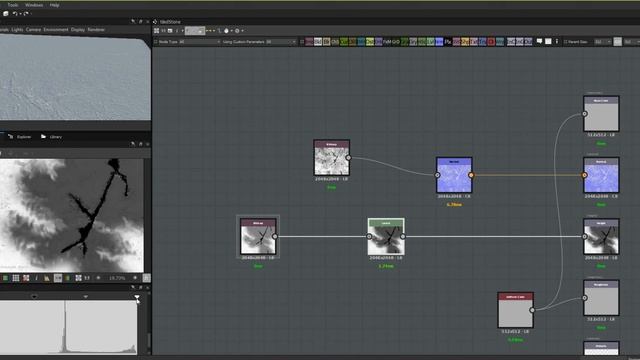Click the white frame icon in graph toolbar
640x360 pixels.
click(548, 41)
